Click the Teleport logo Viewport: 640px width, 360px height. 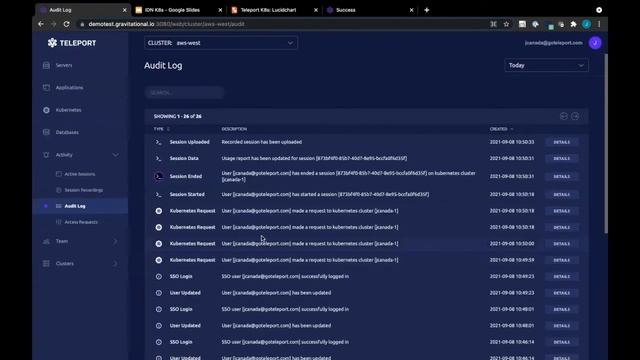[72, 43]
